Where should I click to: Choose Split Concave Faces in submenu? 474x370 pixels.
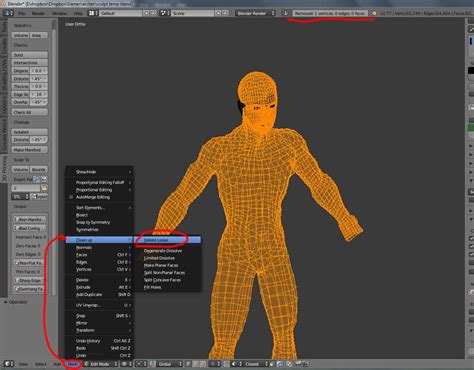point(167,280)
